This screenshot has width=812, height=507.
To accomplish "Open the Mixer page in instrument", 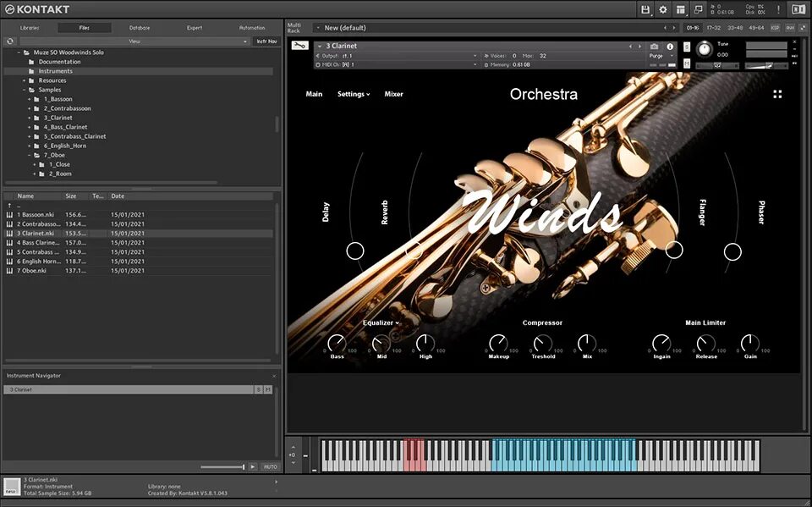I will click(x=393, y=94).
